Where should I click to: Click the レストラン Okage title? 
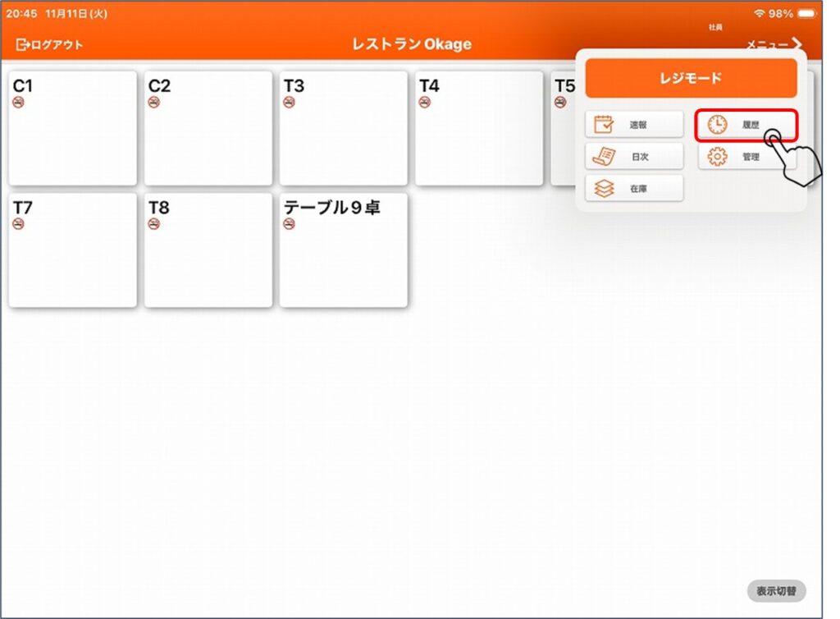(x=412, y=44)
